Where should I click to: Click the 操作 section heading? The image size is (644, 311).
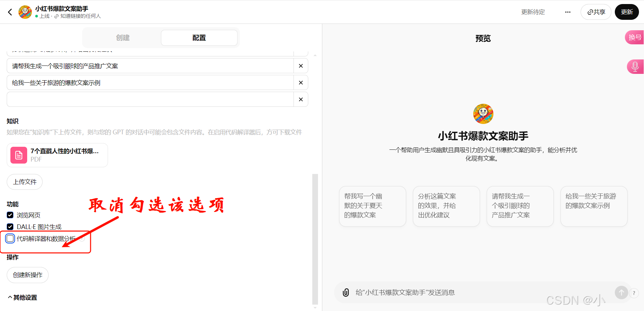(13, 257)
